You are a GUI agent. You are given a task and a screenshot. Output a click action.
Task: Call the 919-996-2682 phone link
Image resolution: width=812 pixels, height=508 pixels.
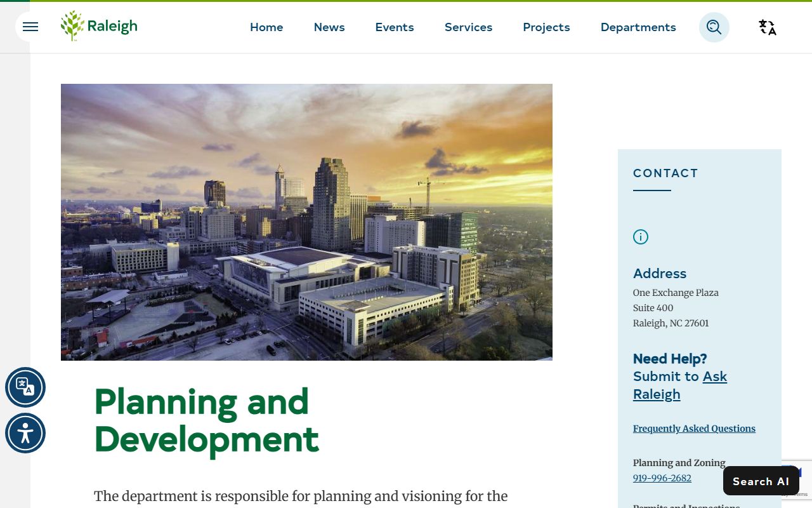(662, 478)
